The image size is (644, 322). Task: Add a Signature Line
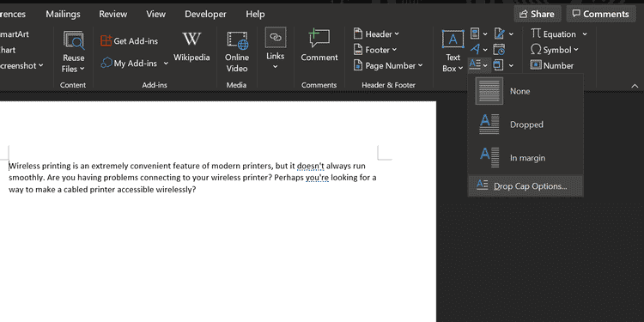coord(499,33)
